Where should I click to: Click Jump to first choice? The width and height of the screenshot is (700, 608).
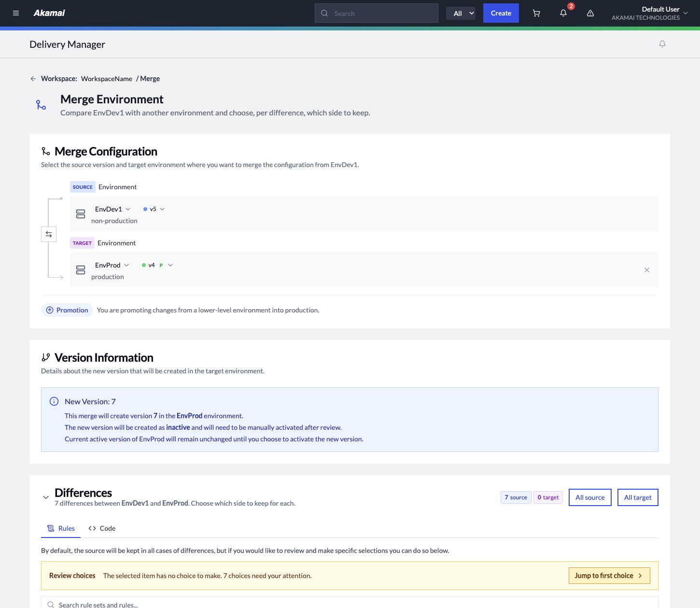609,576
